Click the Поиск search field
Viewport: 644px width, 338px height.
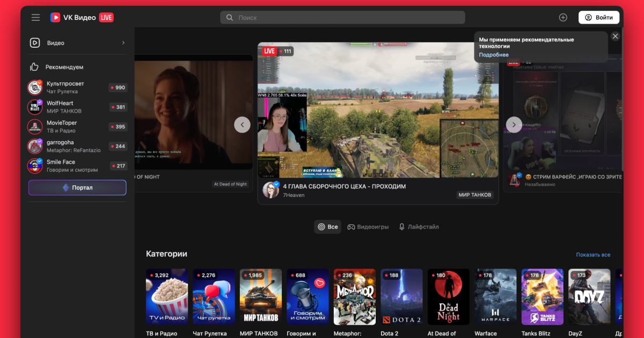[343, 18]
